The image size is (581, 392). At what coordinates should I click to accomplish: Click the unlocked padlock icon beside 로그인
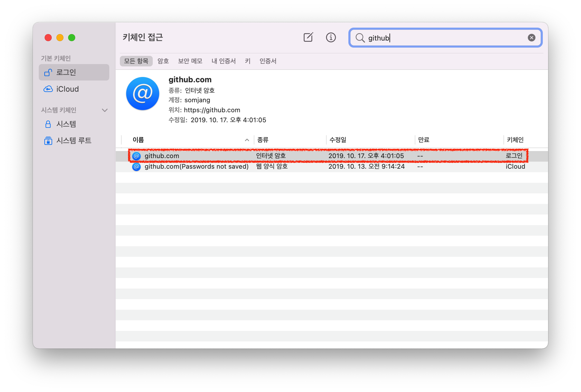(48, 72)
